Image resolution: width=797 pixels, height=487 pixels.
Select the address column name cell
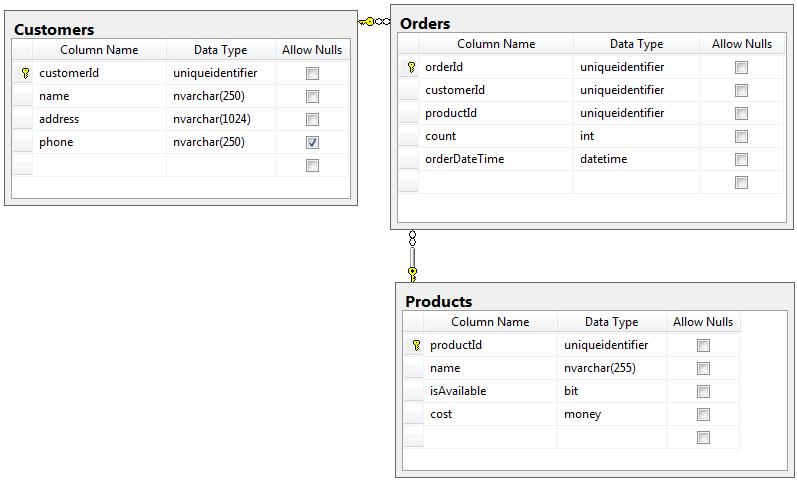(x=99, y=119)
